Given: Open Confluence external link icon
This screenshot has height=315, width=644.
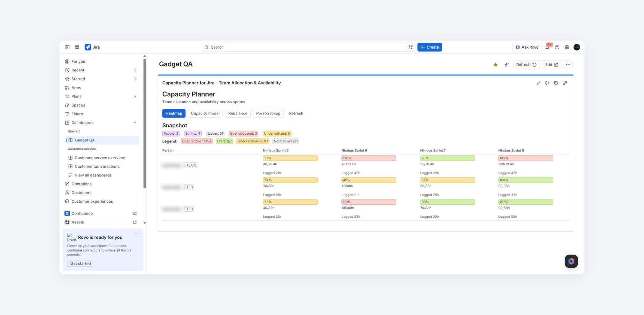Looking at the screenshot, I should [x=135, y=213].
